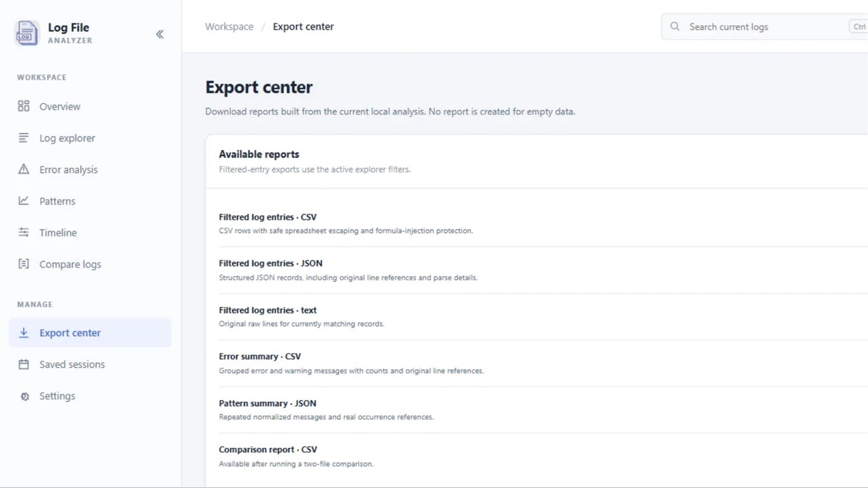
Task: Click the Workspace breadcrumb link
Action: pyautogui.click(x=229, y=27)
